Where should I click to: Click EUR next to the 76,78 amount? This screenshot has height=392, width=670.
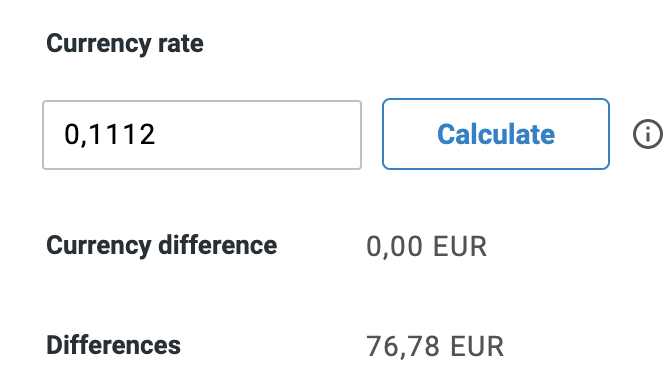click(477, 346)
